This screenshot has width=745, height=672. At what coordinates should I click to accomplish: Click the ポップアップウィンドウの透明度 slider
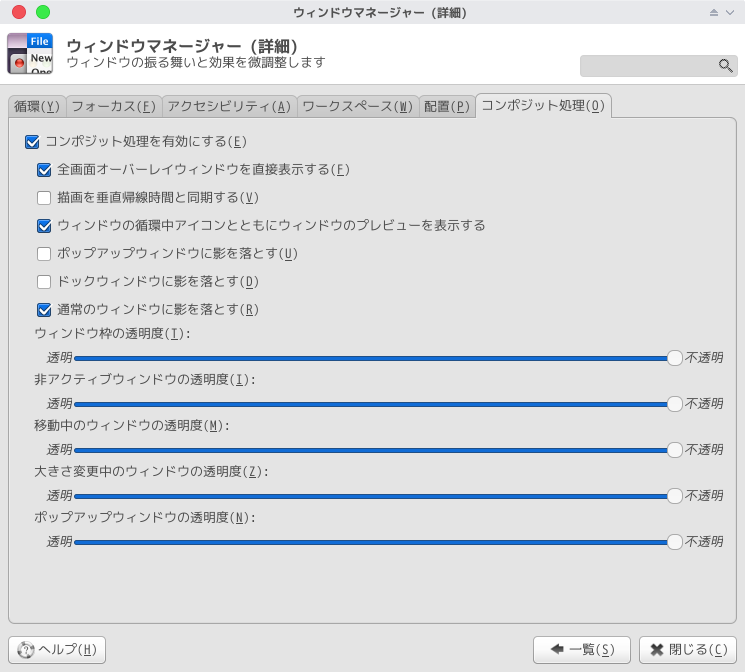pyautogui.click(x=378, y=542)
